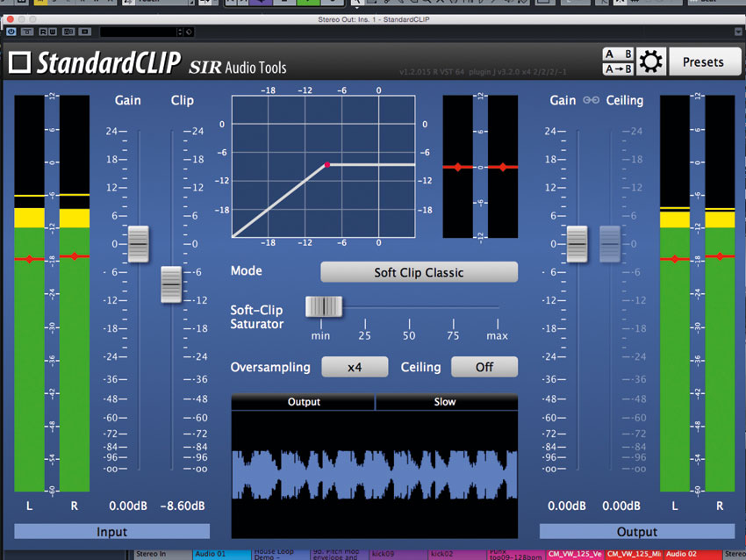Set Saturator to the 50 tick mark
This screenshot has height=560, width=746.
(x=409, y=324)
